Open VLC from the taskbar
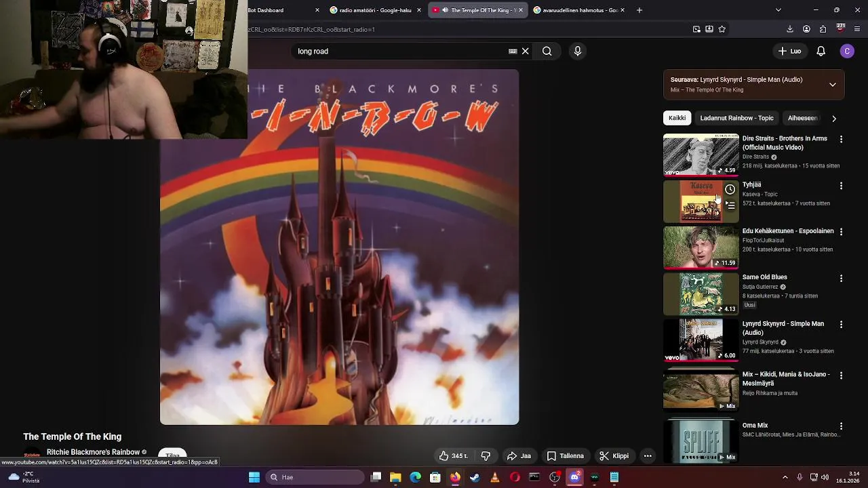 (x=495, y=477)
